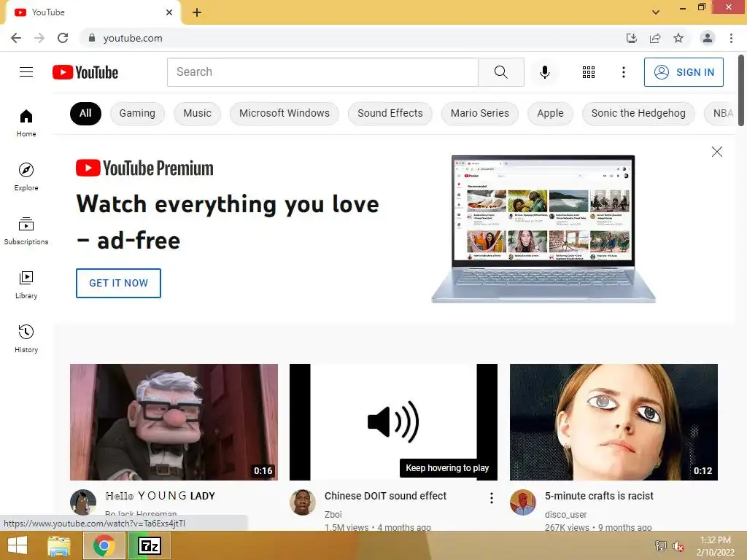747x560 pixels.
Task: Open 7-Zip from taskbar
Action: pyautogui.click(x=149, y=545)
